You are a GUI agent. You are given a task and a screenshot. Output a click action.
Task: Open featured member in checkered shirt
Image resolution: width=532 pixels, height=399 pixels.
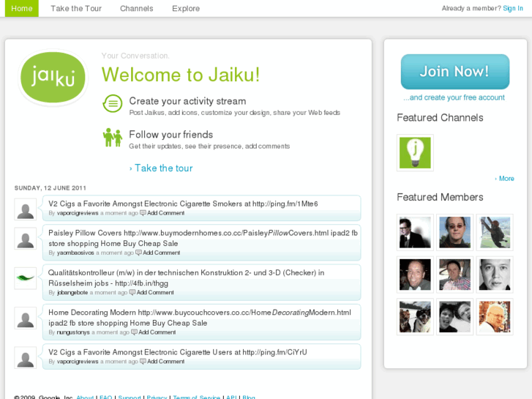click(454, 275)
